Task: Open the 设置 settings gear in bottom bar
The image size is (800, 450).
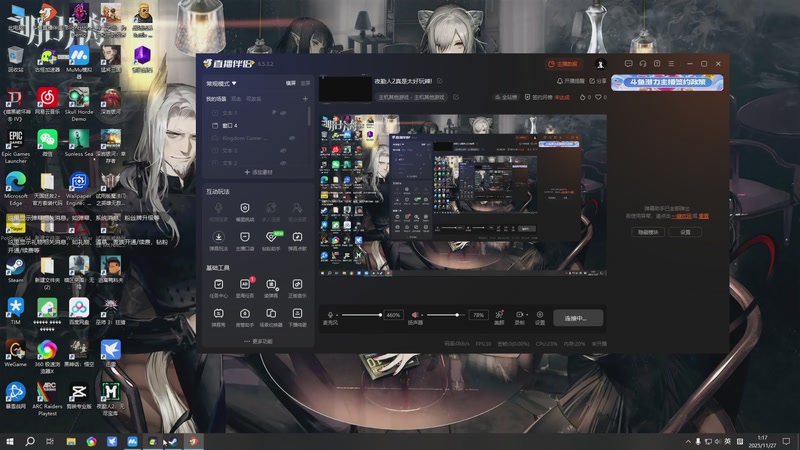Action: [x=540, y=315]
